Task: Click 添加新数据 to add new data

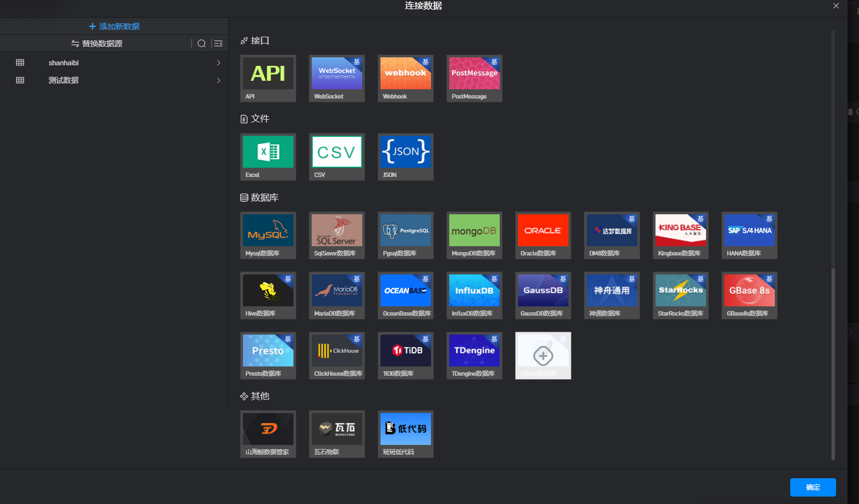Action: click(x=114, y=26)
